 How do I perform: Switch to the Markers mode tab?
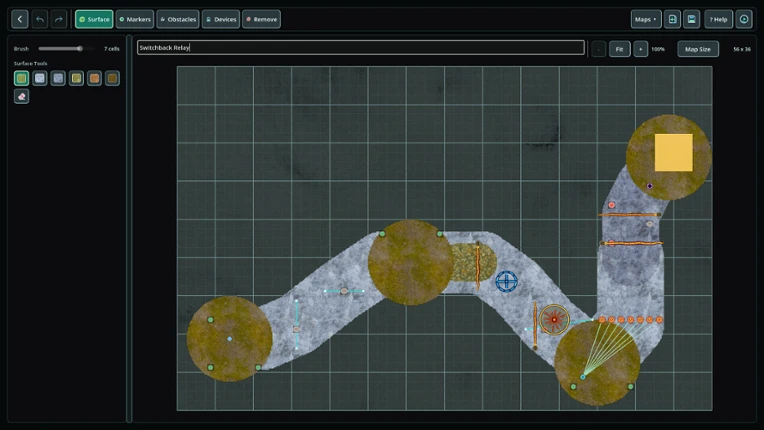pyautogui.click(x=135, y=19)
